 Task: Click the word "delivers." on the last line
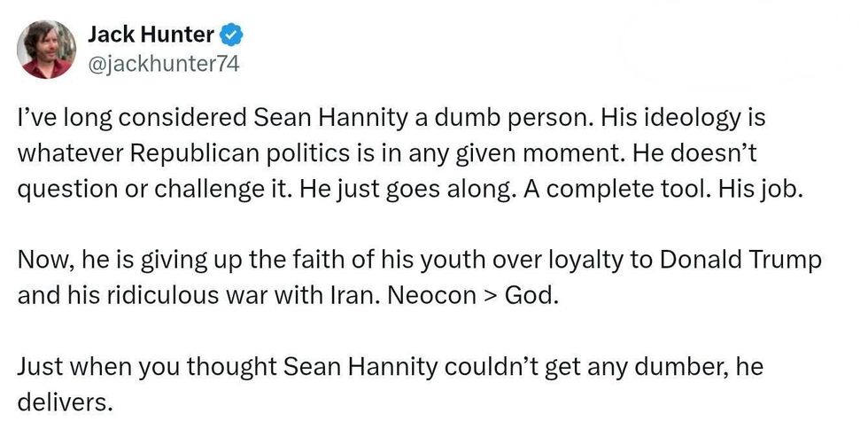tap(66, 404)
